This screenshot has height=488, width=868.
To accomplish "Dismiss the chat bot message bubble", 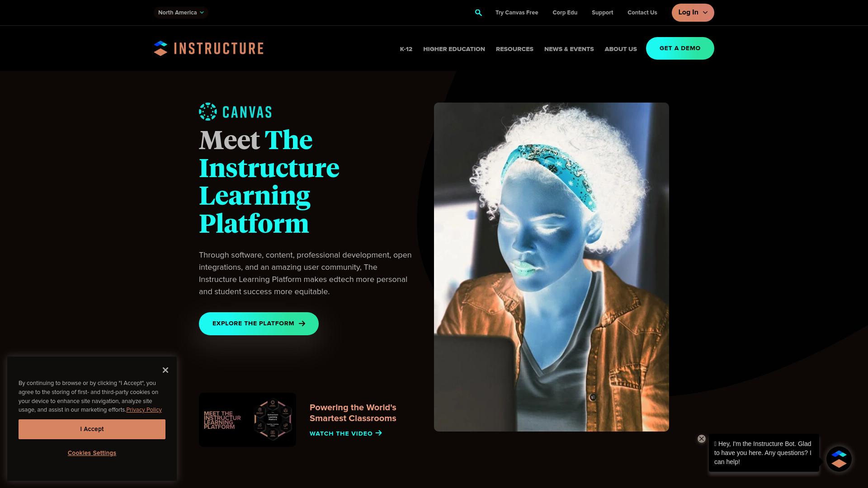I will pos(701,439).
